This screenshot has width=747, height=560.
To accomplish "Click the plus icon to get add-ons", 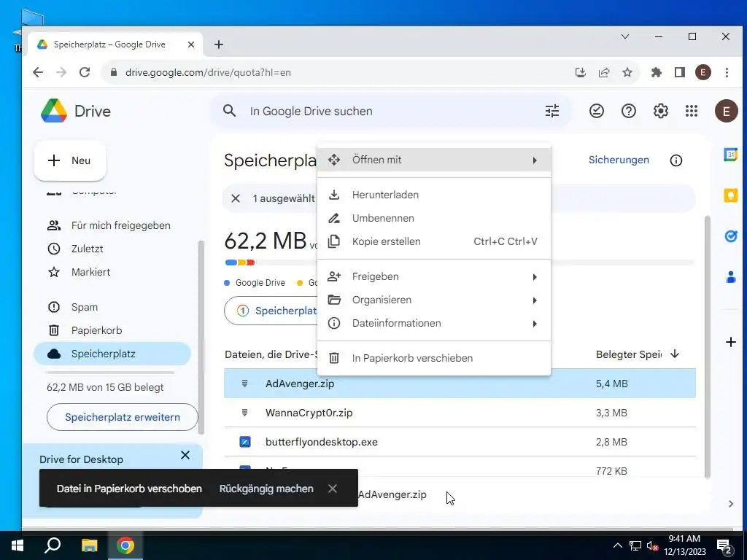I will (730, 342).
